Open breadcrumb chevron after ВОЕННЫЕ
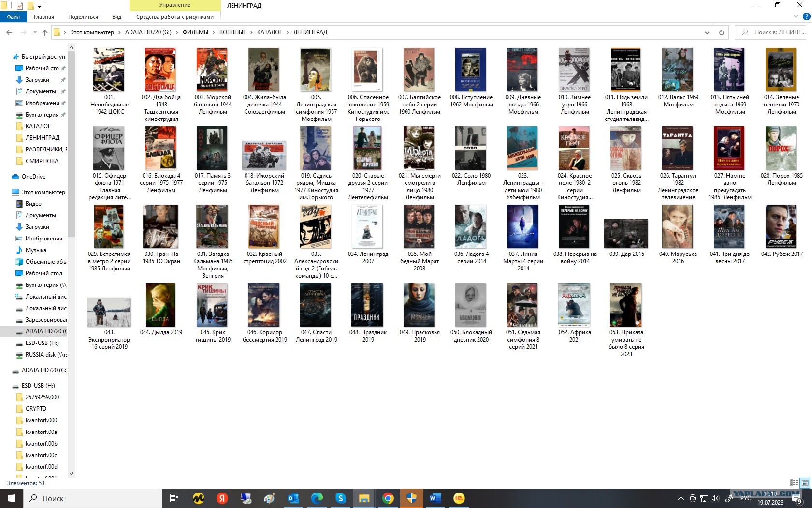812x508 pixels. click(251, 32)
